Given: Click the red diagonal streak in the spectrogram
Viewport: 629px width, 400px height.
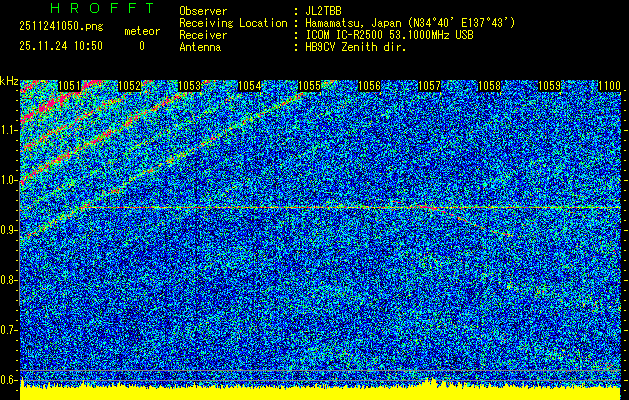Looking at the screenshot, I should click(x=60, y=158).
